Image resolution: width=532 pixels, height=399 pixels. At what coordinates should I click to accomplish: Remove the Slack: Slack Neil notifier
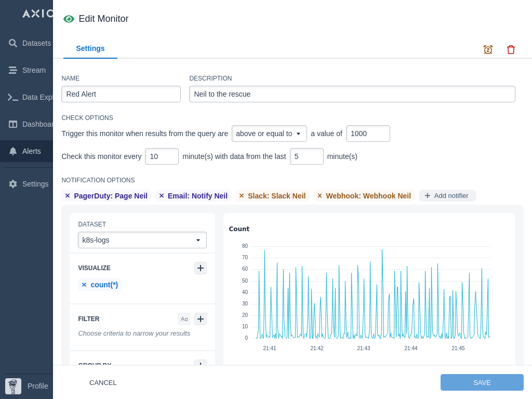pos(242,196)
